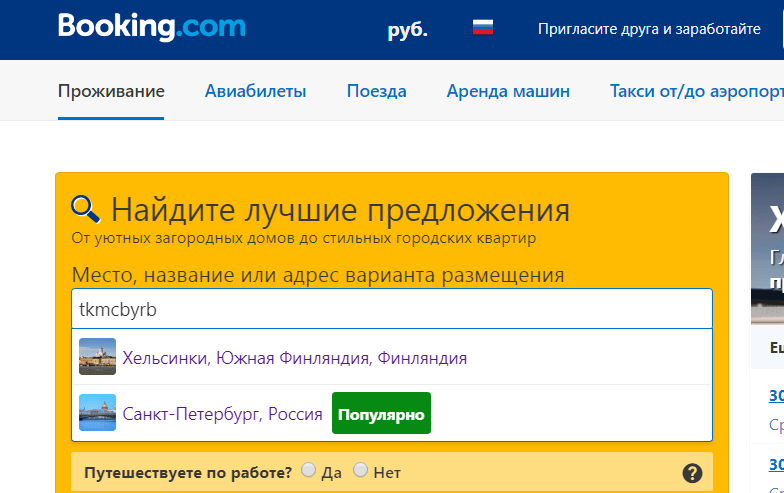Switch to the Проживание tab
This screenshot has height=493, width=784.
click(x=111, y=91)
